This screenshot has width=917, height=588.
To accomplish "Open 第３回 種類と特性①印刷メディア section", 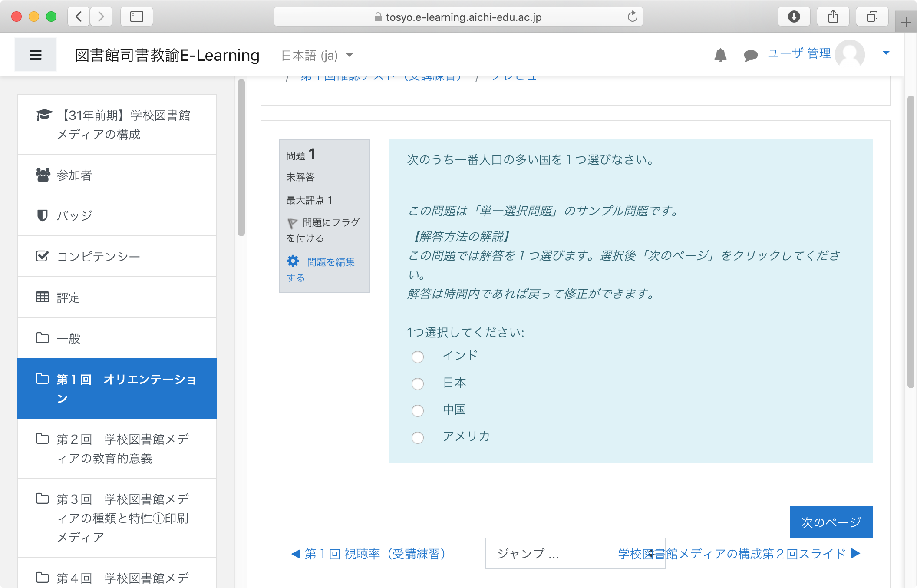I will [117, 518].
